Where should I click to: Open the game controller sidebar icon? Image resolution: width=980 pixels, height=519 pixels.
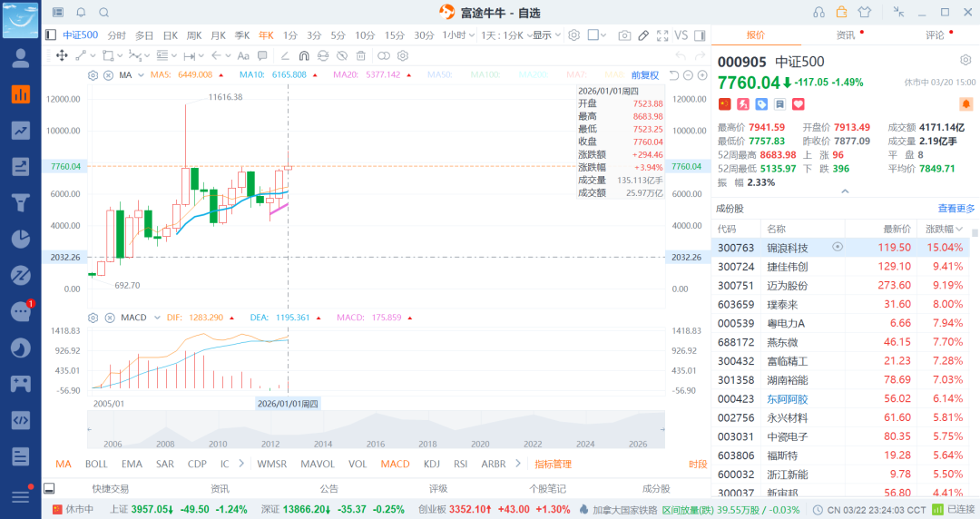(x=21, y=383)
